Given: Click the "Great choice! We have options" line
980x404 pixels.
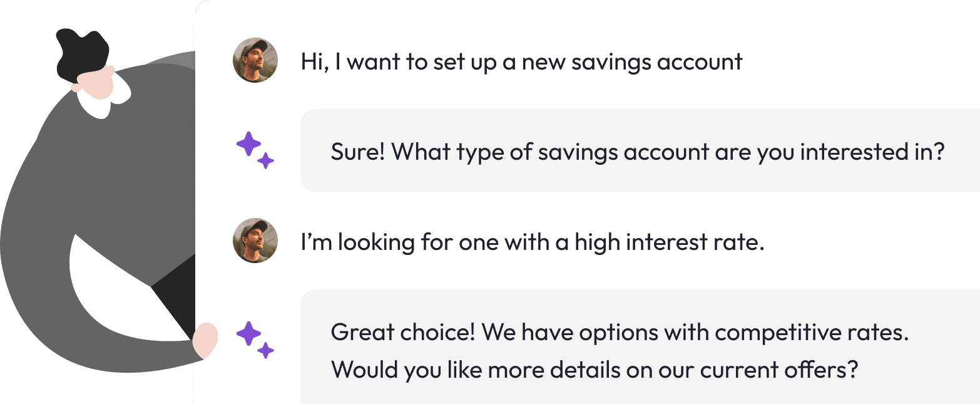Looking at the screenshot, I should pos(620,332).
